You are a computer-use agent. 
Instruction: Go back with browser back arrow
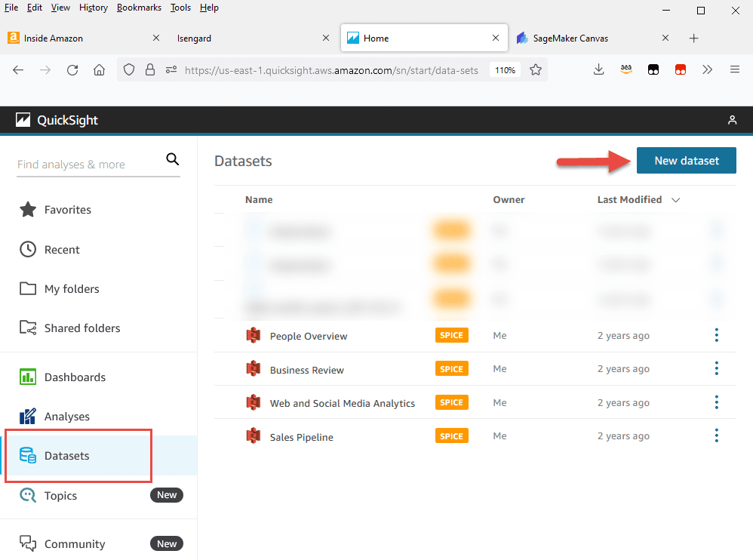click(18, 70)
